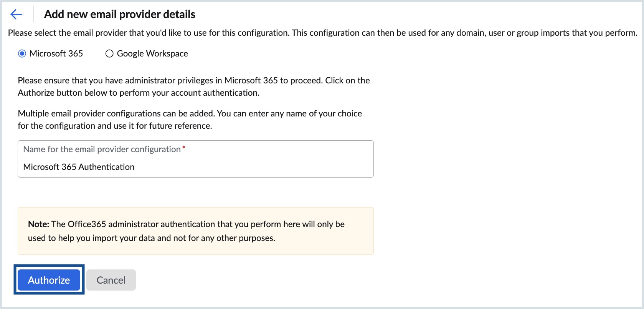This screenshot has height=309, width=644.
Task: Click the 'Add new email provider details' heading
Action: click(x=119, y=14)
